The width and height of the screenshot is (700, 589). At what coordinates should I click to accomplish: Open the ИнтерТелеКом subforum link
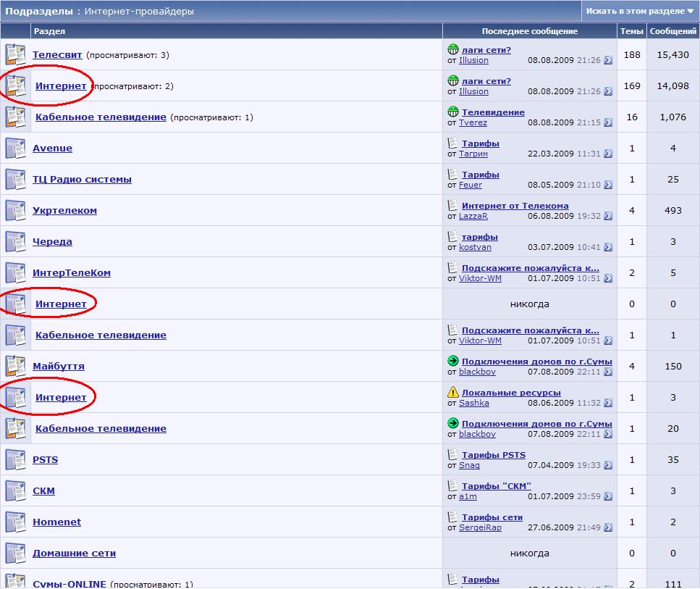point(72,272)
